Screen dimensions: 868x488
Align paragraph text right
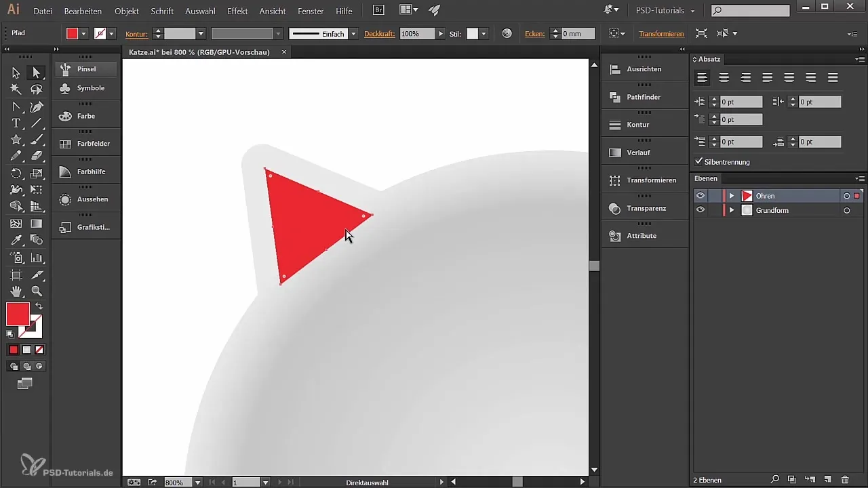pyautogui.click(x=746, y=78)
